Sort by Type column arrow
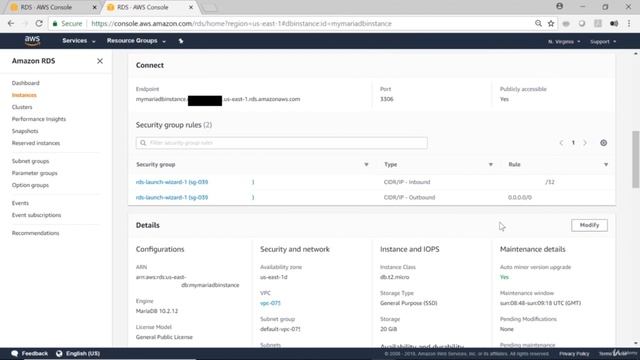Screen dimensions: 640x360 491,164
